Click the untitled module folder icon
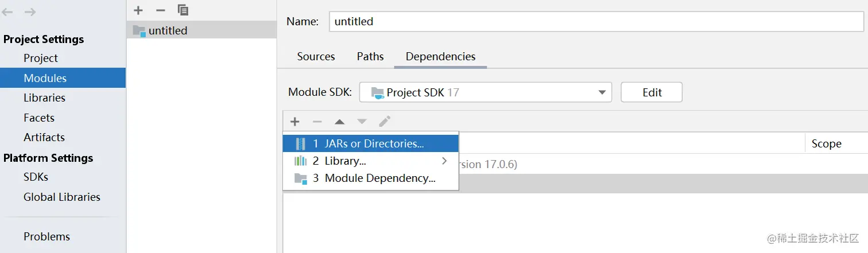This screenshot has width=868, height=253. coord(139,30)
